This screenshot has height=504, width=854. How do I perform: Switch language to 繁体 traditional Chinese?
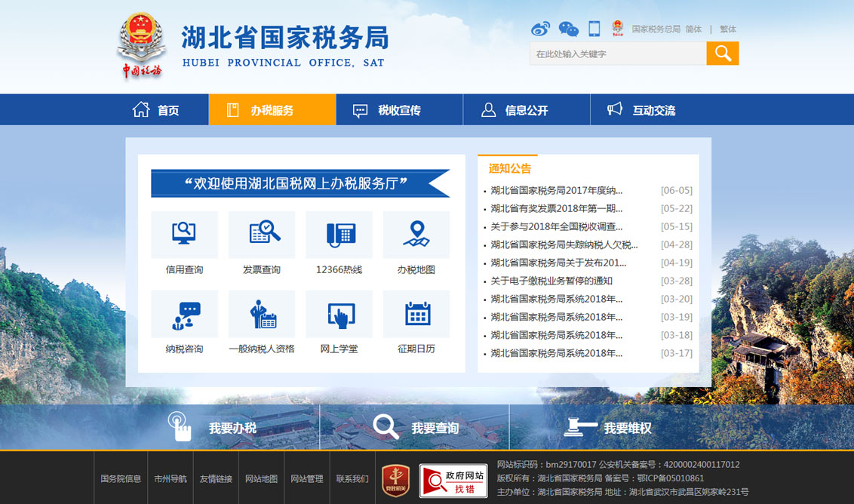(727, 29)
